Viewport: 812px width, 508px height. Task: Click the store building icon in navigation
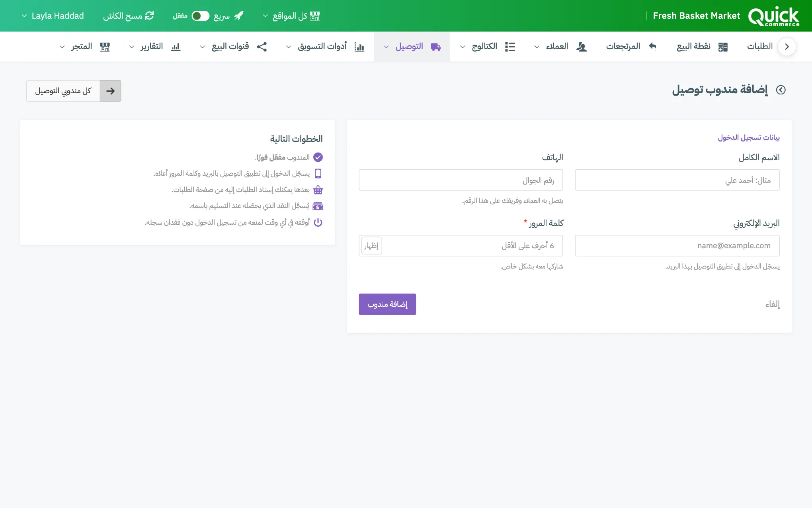point(105,47)
